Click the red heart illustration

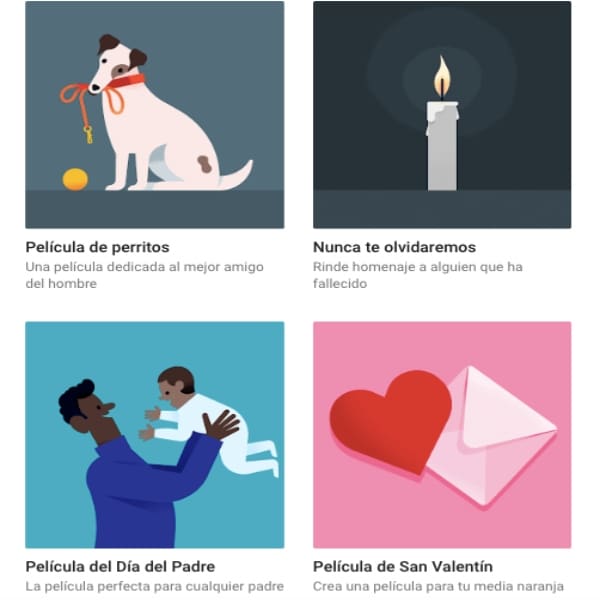[x=390, y=421]
